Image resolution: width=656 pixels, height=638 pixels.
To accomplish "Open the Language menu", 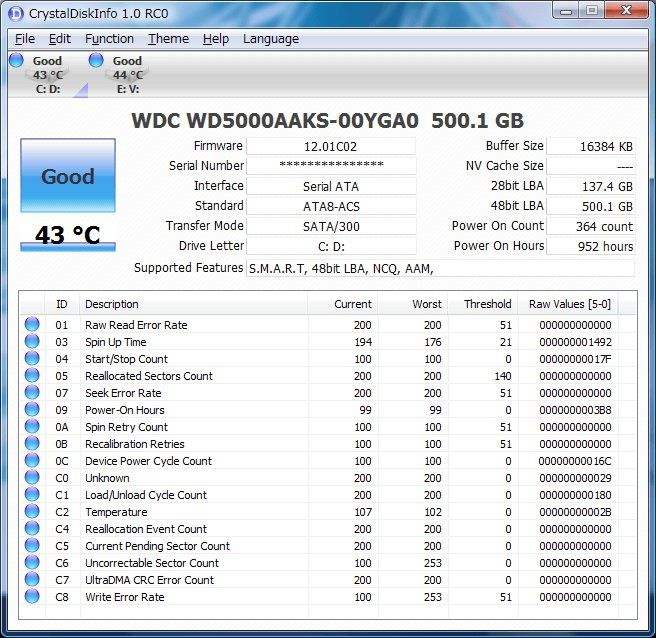I will click(x=271, y=39).
